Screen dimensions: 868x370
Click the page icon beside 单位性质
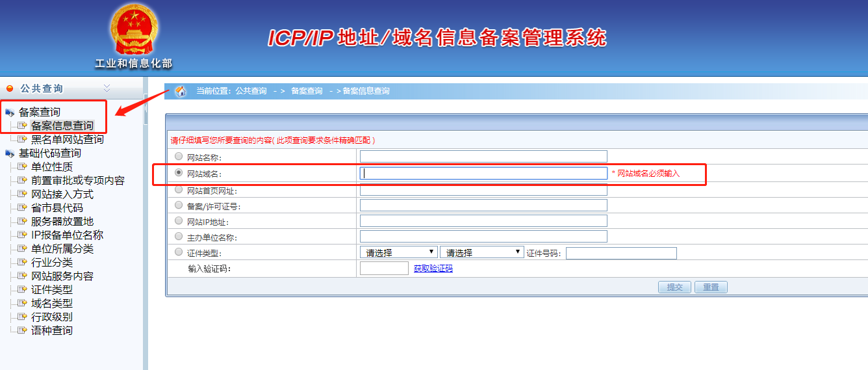(x=23, y=167)
